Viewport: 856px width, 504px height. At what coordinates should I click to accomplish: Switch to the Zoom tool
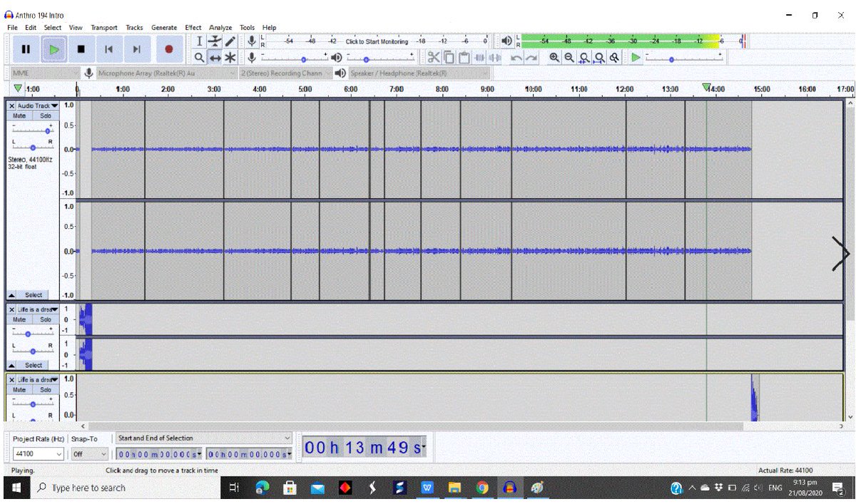tap(200, 57)
